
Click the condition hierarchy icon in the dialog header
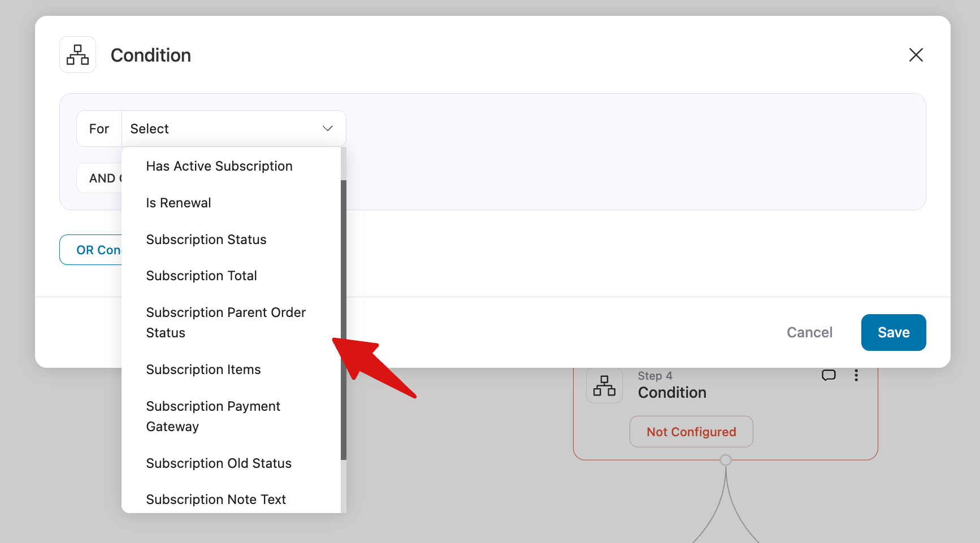[x=77, y=54]
